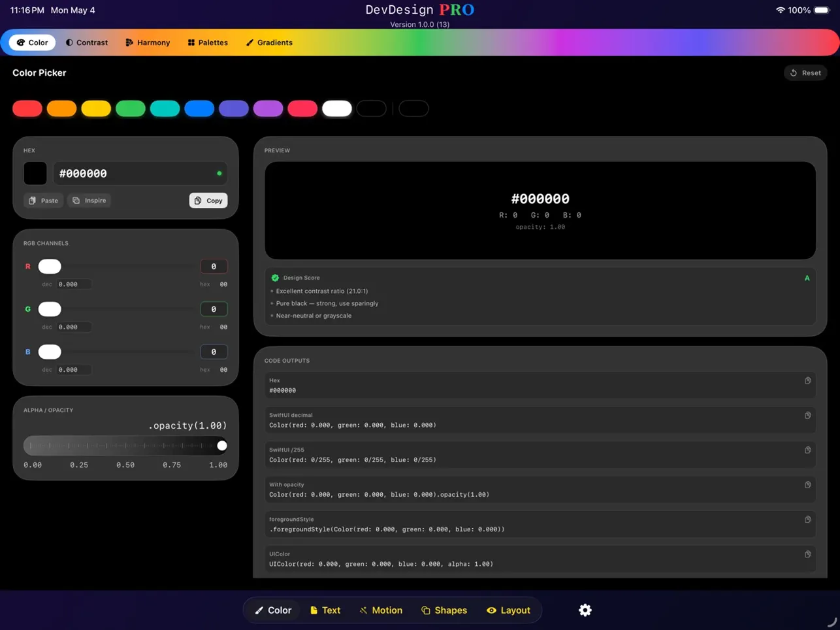Image resolution: width=840 pixels, height=630 pixels.
Task: Copy the UIColor code output
Action: [807, 554]
